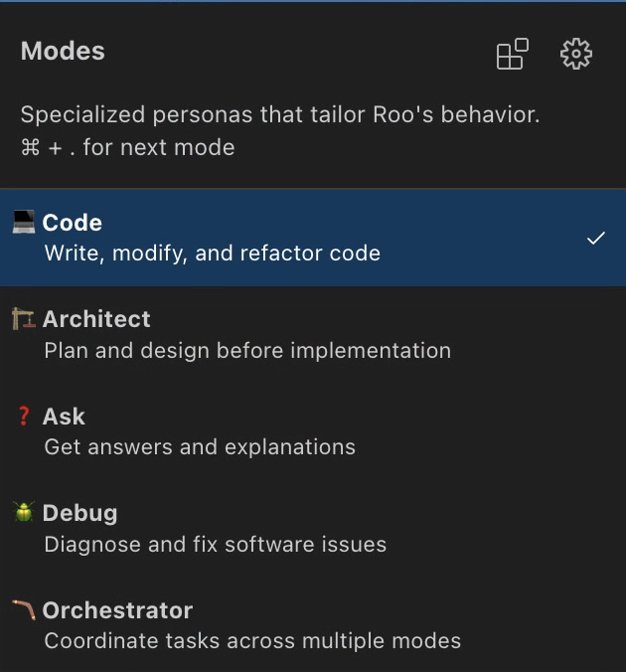This screenshot has width=626, height=672.
Task: Click the 'Specialized personas' description text
Action: (x=280, y=114)
